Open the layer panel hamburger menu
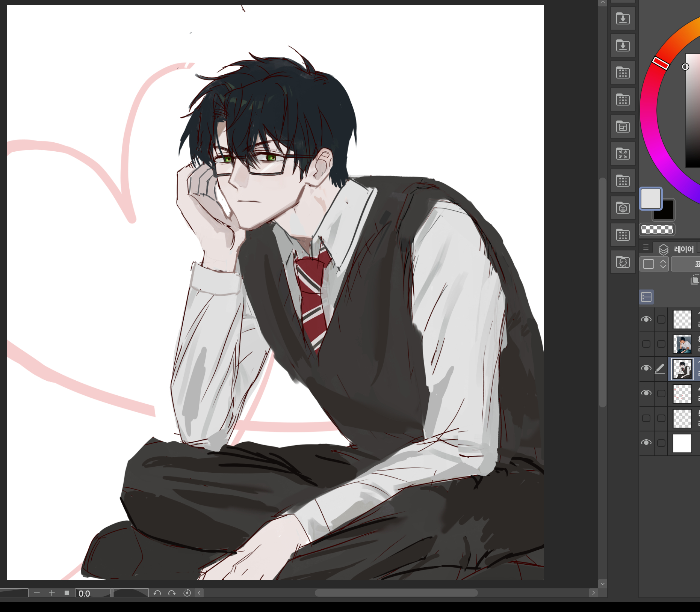Viewport: 700px width, 612px height. pos(646,247)
